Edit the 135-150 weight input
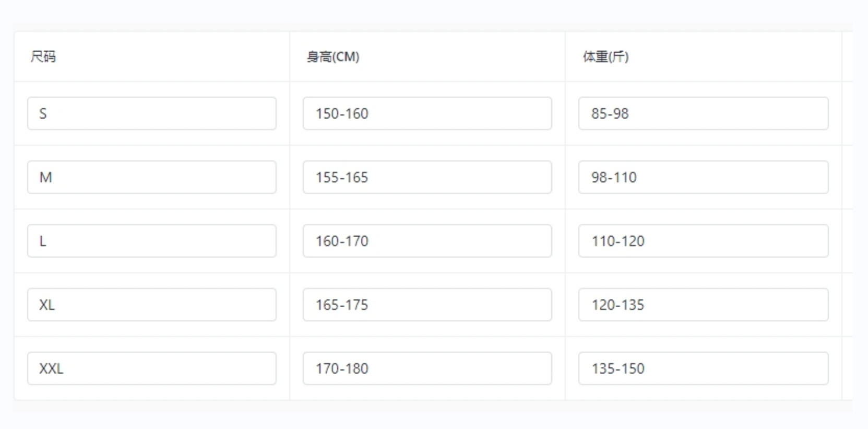This screenshot has height=429, width=868. (703, 368)
